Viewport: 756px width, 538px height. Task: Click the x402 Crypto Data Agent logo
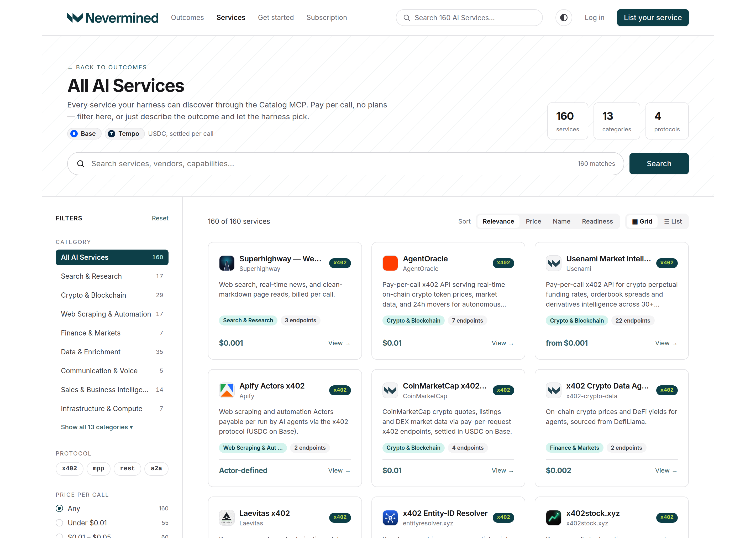click(x=553, y=390)
